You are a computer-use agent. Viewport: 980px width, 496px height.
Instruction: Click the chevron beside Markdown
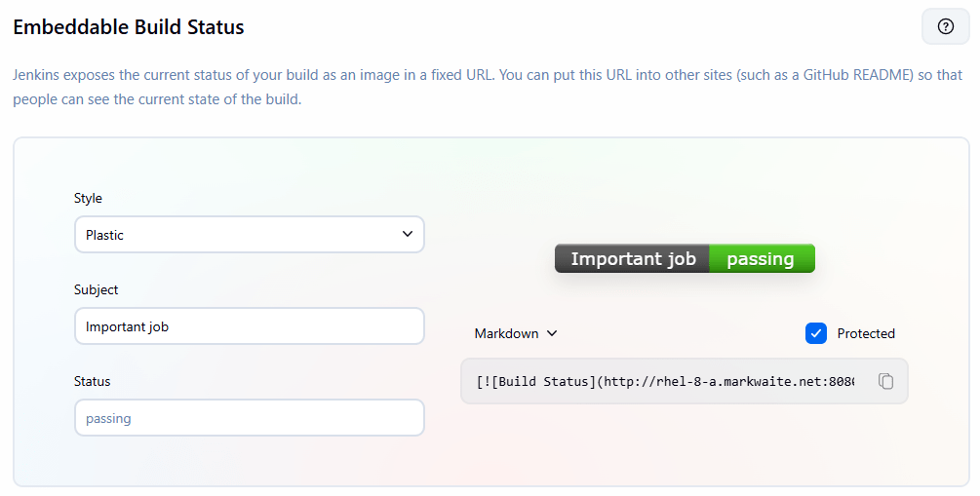(552, 333)
